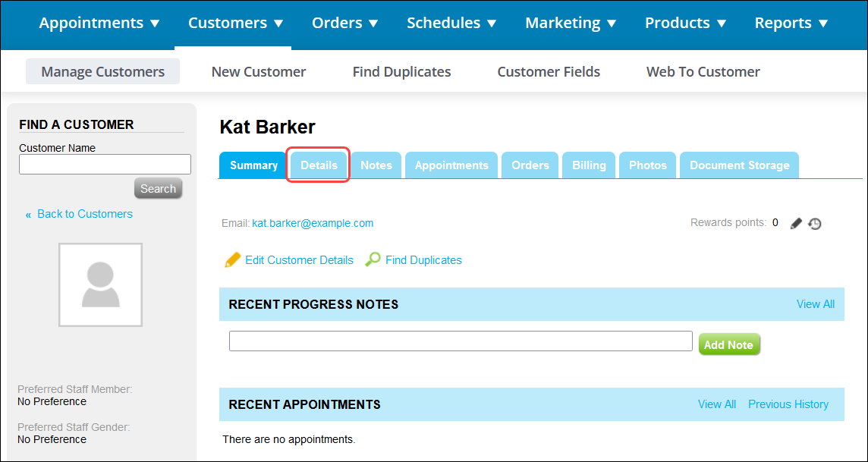
Task: Click the Edit Customer Details link text
Action: 300,260
